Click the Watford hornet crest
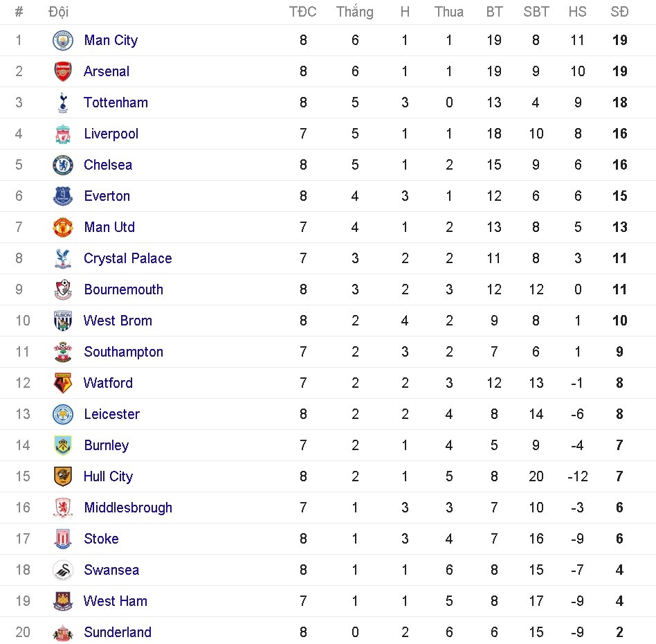This screenshot has width=656, height=644. 62,383
